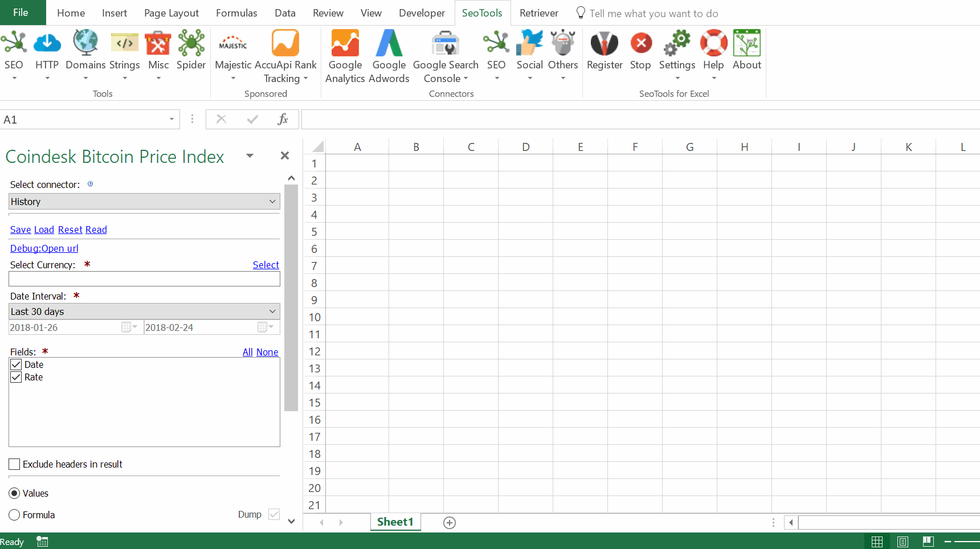Enable Exclude headers in result
Image resolution: width=980 pixels, height=549 pixels.
click(x=15, y=464)
